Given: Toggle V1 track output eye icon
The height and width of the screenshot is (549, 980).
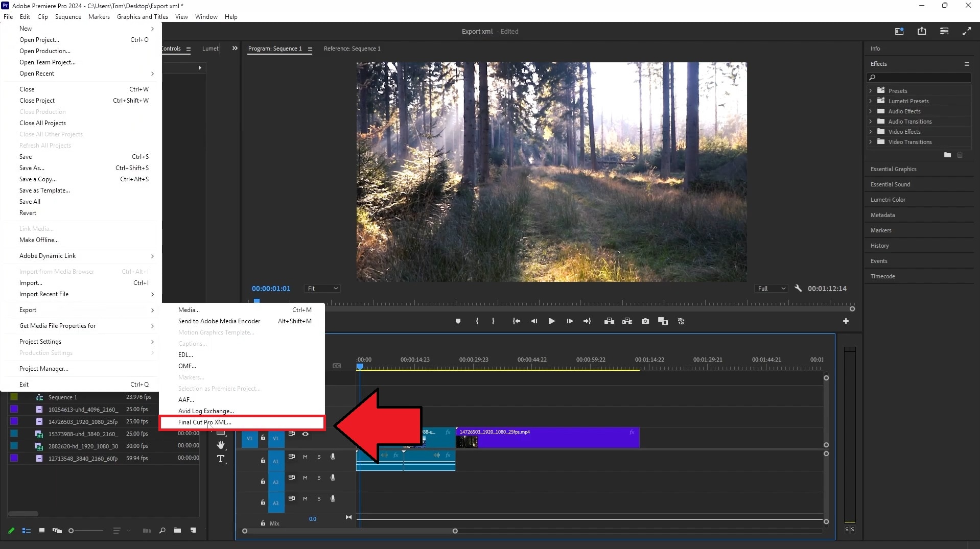Looking at the screenshot, I should pos(305,434).
